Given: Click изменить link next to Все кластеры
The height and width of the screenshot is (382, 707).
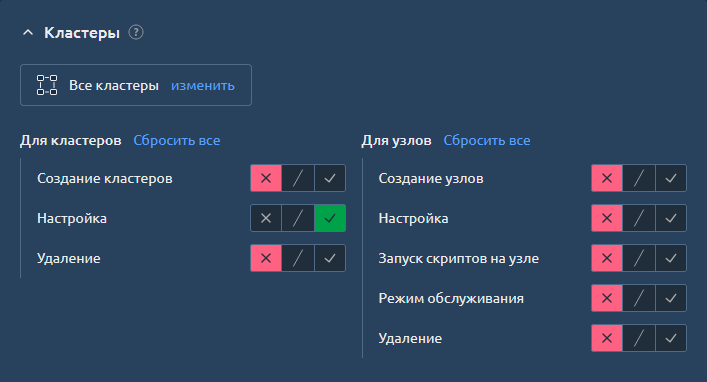Looking at the screenshot, I should click(x=202, y=85).
